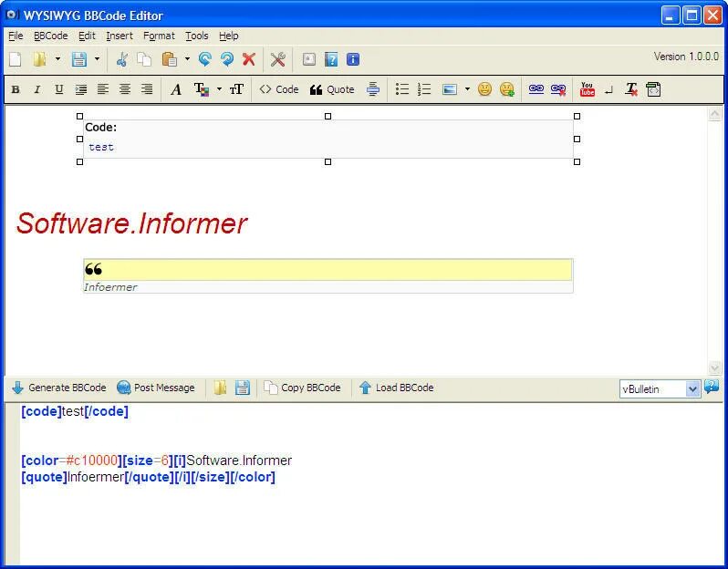728x569 pixels.
Task: Open the BBCode menu
Action: pos(50,36)
